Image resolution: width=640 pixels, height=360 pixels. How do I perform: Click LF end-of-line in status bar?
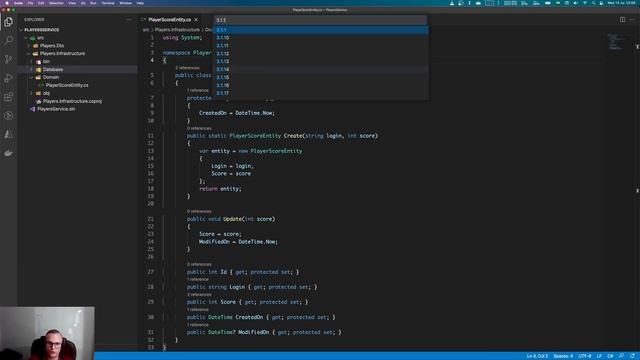(599, 356)
